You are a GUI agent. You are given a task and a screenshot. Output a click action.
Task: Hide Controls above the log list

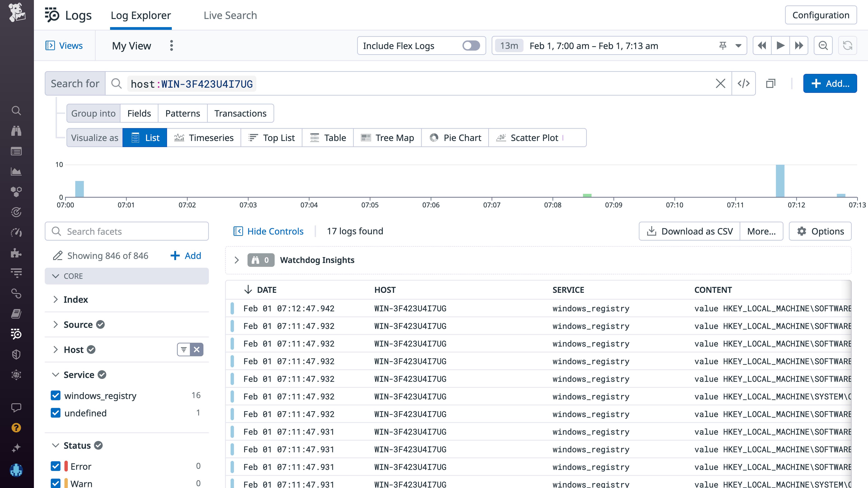(x=268, y=231)
